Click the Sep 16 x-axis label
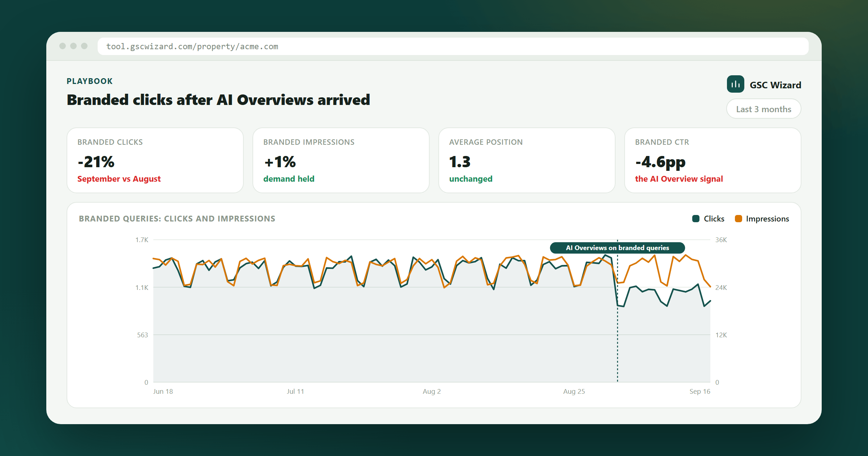Viewport: 868px width, 456px height. tap(700, 391)
